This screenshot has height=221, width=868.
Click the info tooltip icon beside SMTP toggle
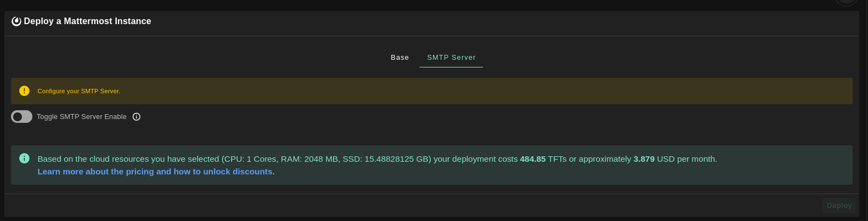137,117
